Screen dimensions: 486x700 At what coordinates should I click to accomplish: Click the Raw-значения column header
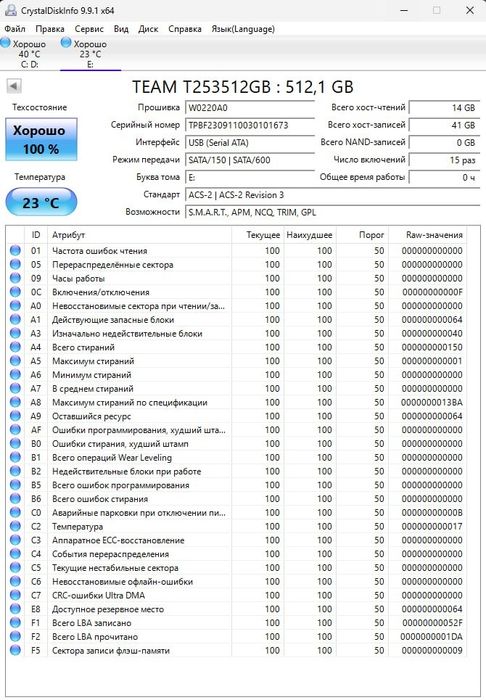point(428,235)
